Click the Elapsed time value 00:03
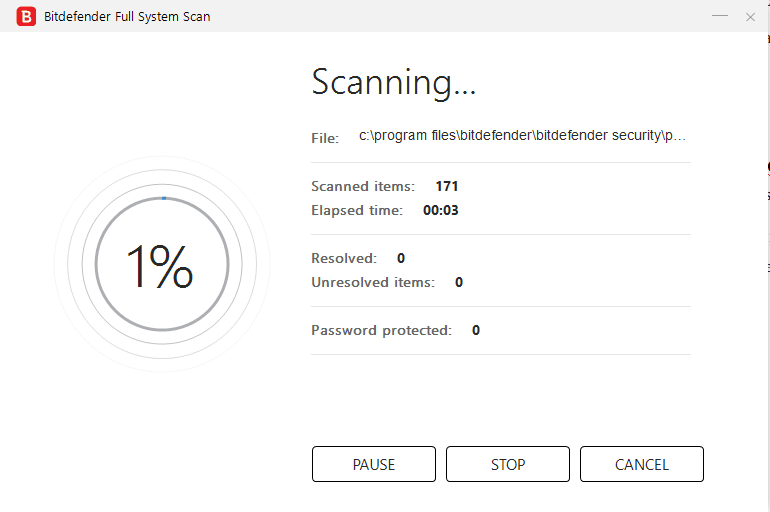The width and height of the screenshot is (770, 512). pyautogui.click(x=440, y=210)
